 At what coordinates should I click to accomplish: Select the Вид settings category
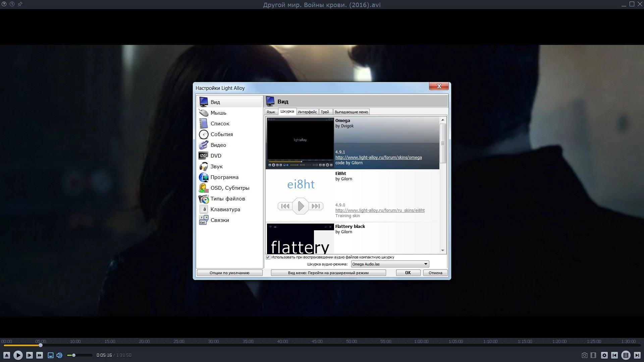coord(230,102)
